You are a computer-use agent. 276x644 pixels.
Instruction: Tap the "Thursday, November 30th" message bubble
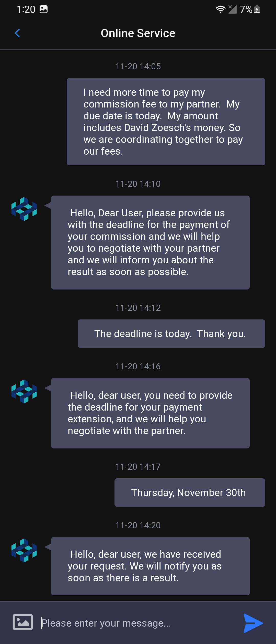coord(190,492)
